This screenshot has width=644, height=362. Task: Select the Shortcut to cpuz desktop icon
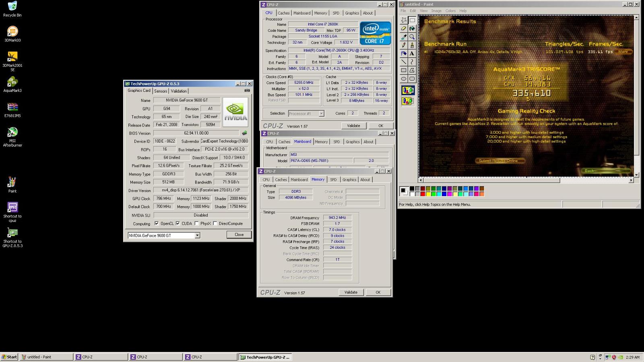coord(12,212)
